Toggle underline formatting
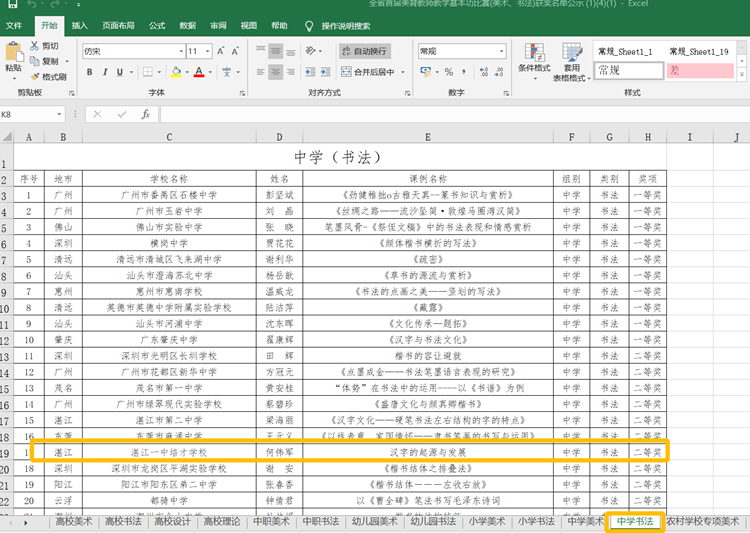This screenshot has height=533, width=750. 120,72
